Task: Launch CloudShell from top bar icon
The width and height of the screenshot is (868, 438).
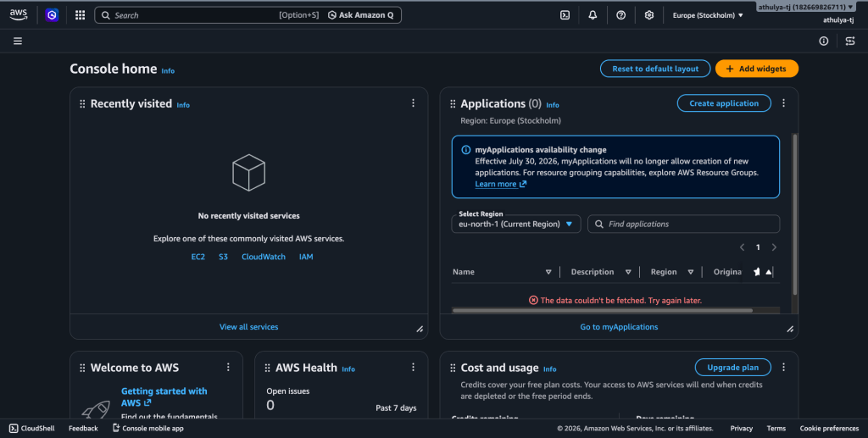Action: tap(565, 15)
